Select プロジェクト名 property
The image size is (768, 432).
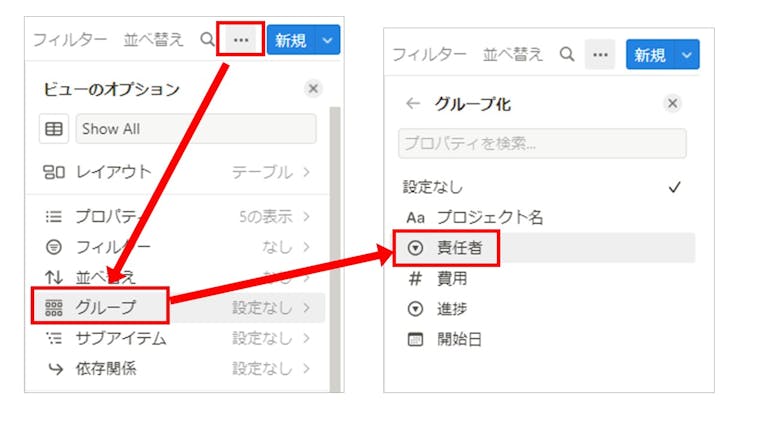pyautogui.click(x=544, y=217)
